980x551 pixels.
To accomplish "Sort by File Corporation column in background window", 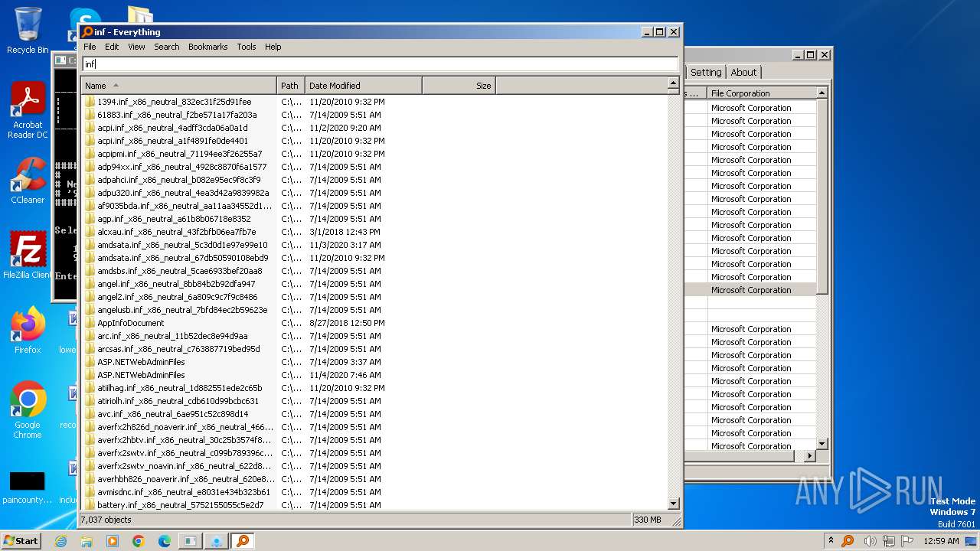I will coord(761,93).
